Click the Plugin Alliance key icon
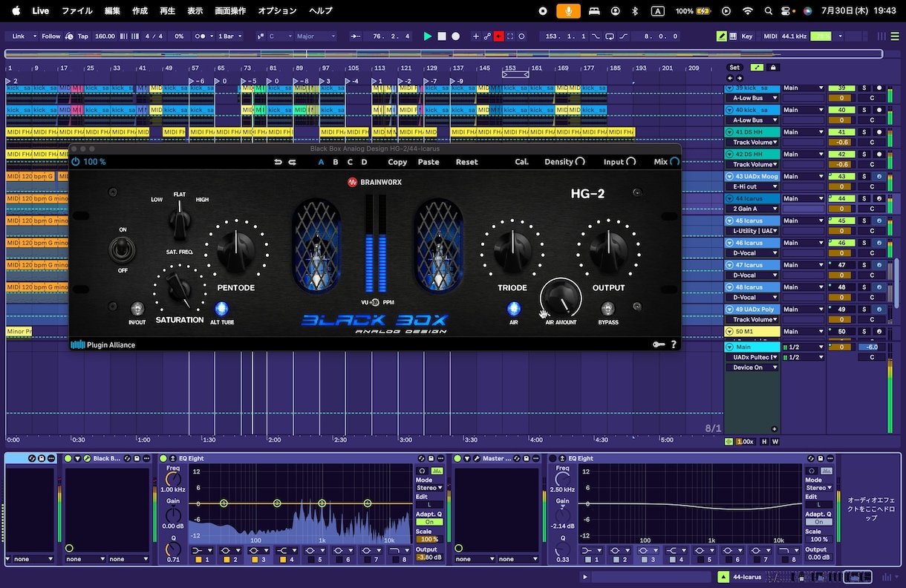The width and height of the screenshot is (906, 588). point(659,344)
